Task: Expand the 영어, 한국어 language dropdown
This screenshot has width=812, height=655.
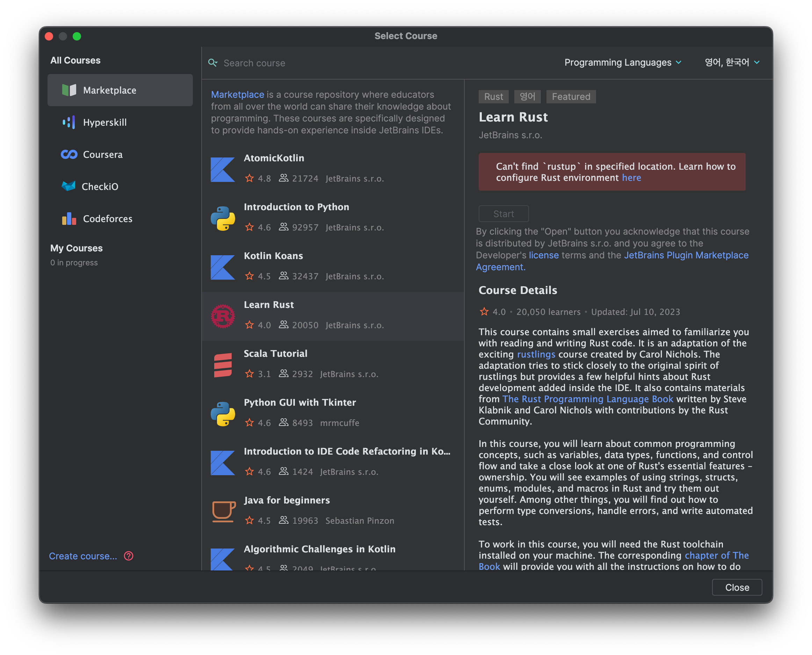Action: [x=732, y=62]
